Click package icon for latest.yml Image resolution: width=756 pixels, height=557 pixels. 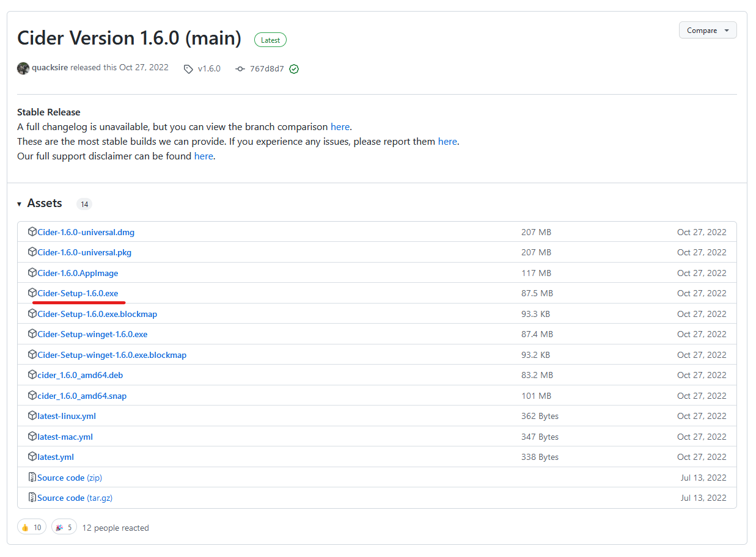(32, 457)
